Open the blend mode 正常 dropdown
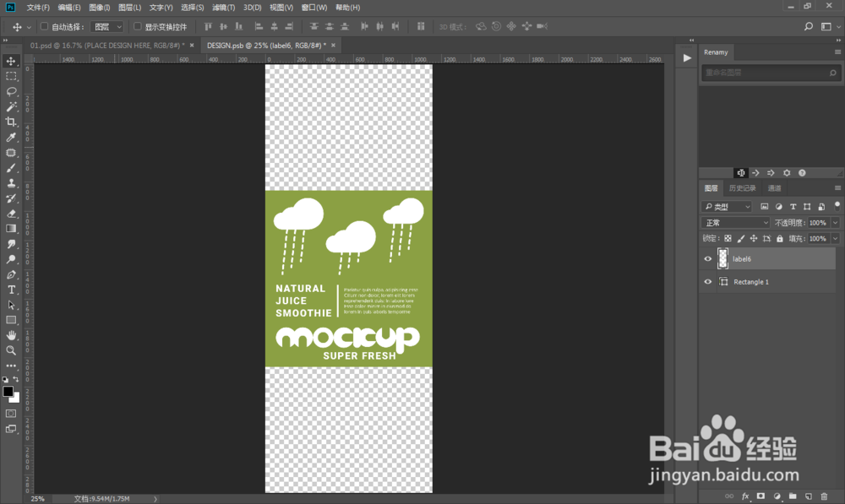 click(736, 222)
